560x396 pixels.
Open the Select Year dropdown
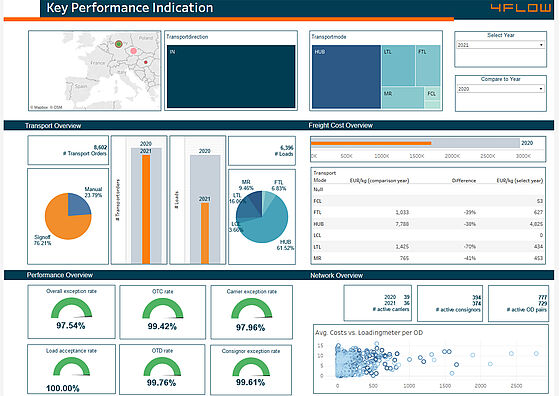click(500, 45)
